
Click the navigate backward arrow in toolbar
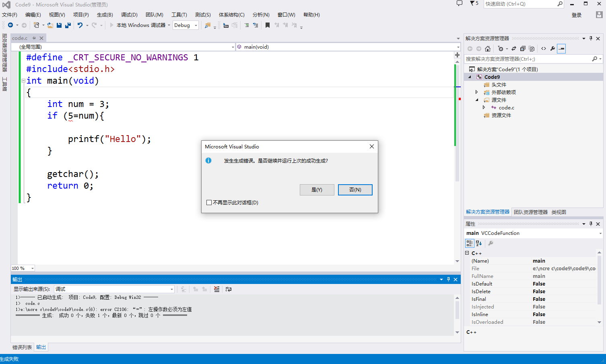coord(10,25)
